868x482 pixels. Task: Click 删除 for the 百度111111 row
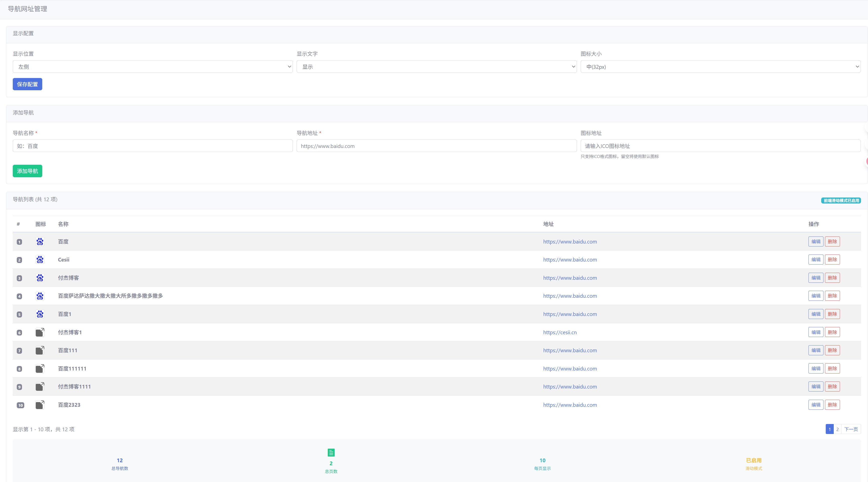click(x=832, y=368)
